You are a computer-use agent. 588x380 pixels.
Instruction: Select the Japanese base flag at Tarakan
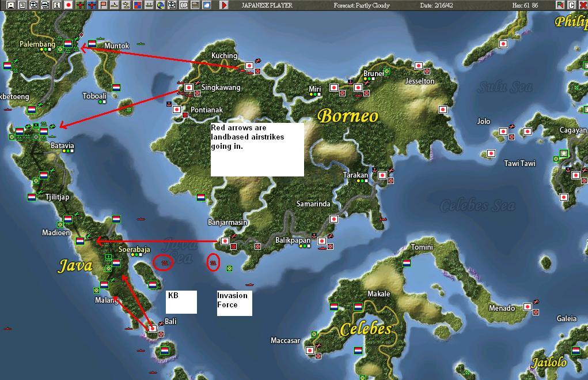[382, 175]
